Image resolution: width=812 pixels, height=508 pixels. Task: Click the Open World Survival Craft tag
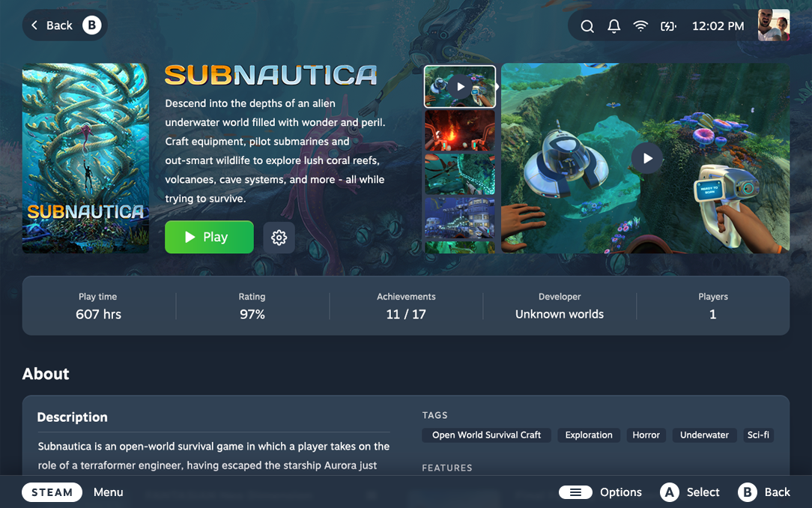(486, 435)
